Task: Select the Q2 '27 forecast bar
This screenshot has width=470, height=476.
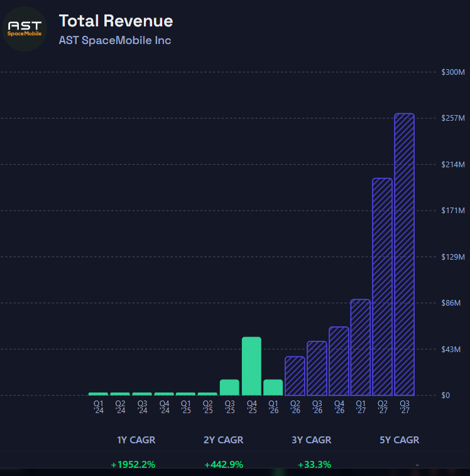Action: point(382,287)
